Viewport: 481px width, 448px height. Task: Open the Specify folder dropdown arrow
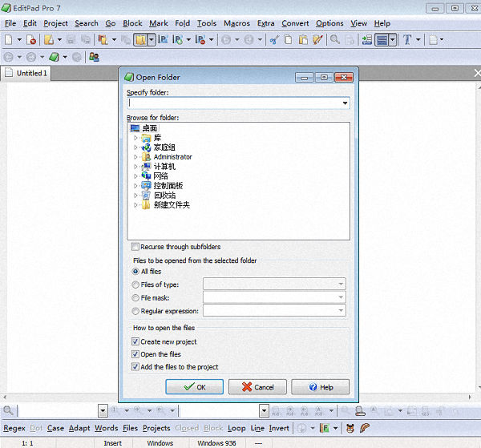pos(345,103)
